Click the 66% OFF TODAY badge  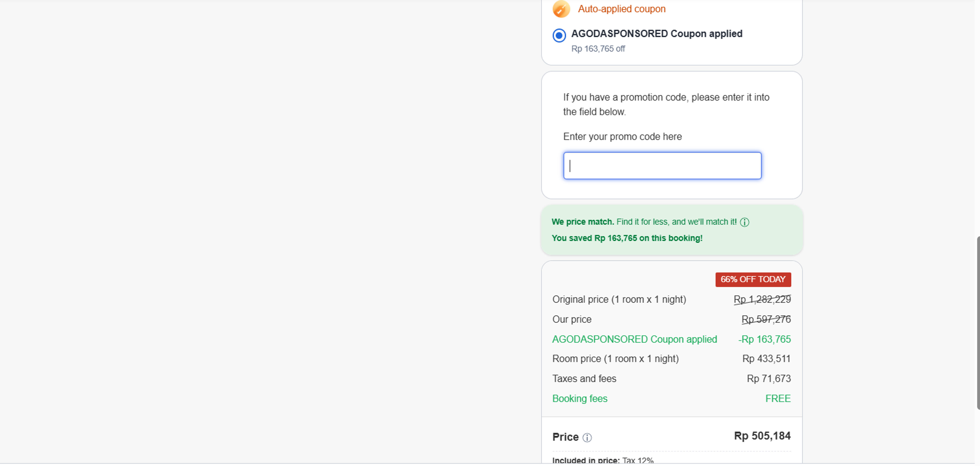753,279
